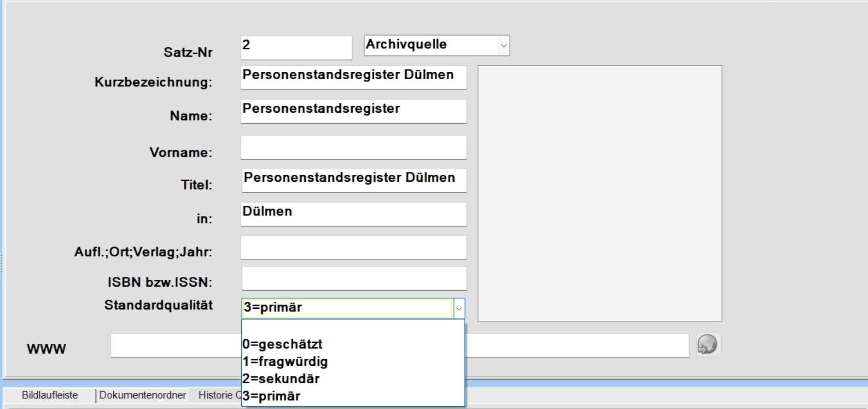Expand the Archivquelle source type dropdown
868x409 pixels.
[503, 46]
